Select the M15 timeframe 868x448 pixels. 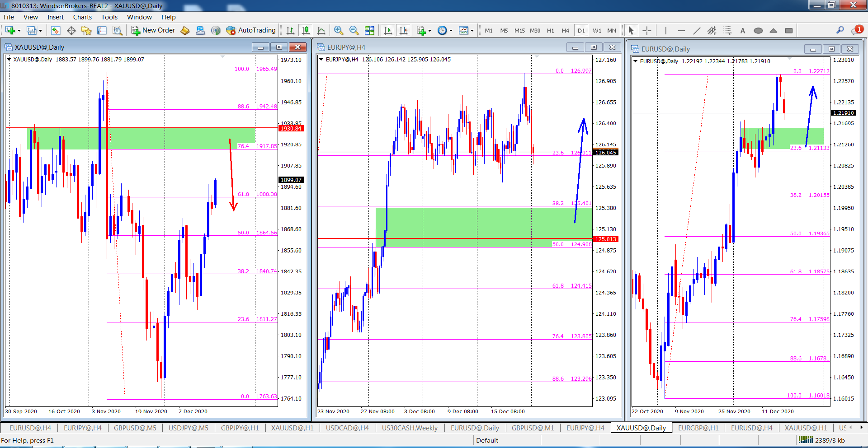point(519,31)
